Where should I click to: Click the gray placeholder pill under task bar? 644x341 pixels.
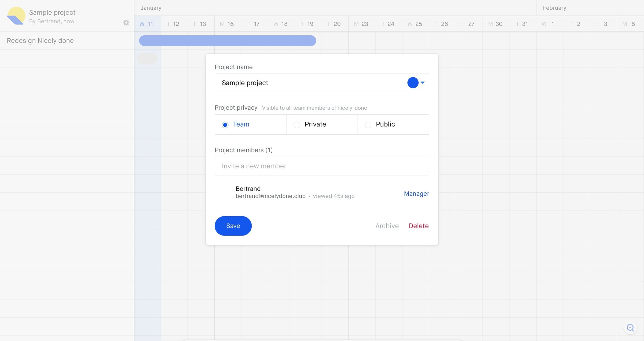coord(147,58)
